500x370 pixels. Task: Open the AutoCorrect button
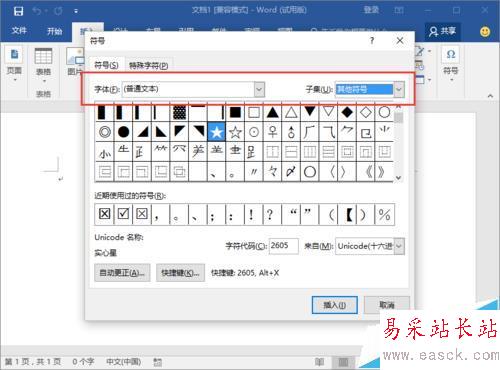122,273
